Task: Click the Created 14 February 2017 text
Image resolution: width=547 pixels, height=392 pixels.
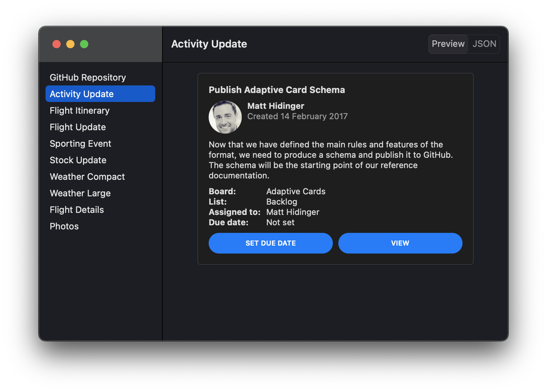Action: (298, 116)
